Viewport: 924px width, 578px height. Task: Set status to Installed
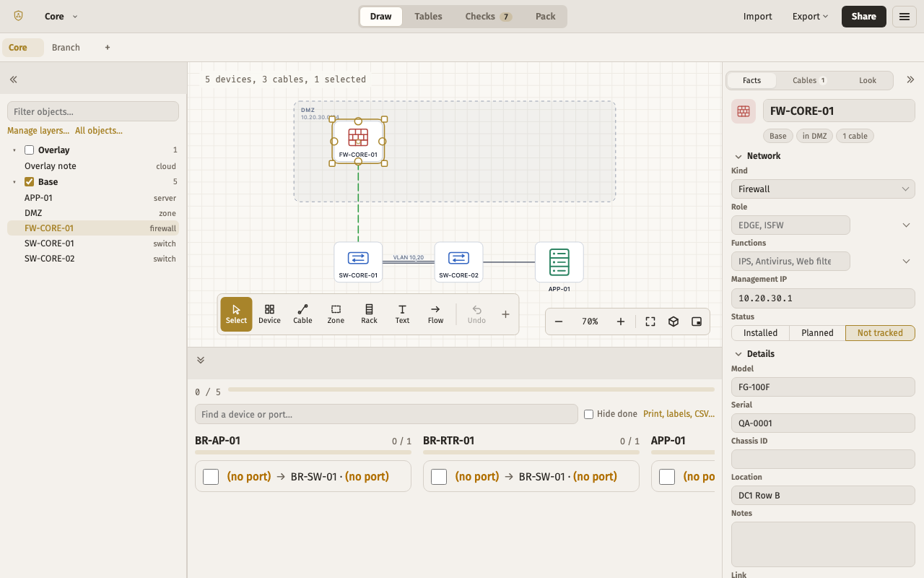[x=761, y=333]
